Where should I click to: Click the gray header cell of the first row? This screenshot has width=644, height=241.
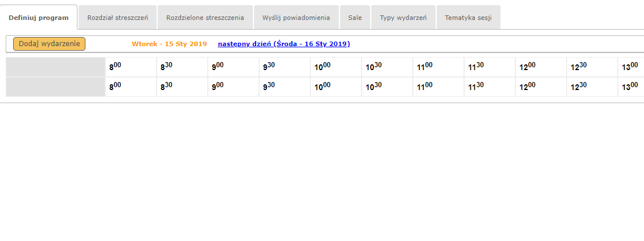[x=55, y=67]
